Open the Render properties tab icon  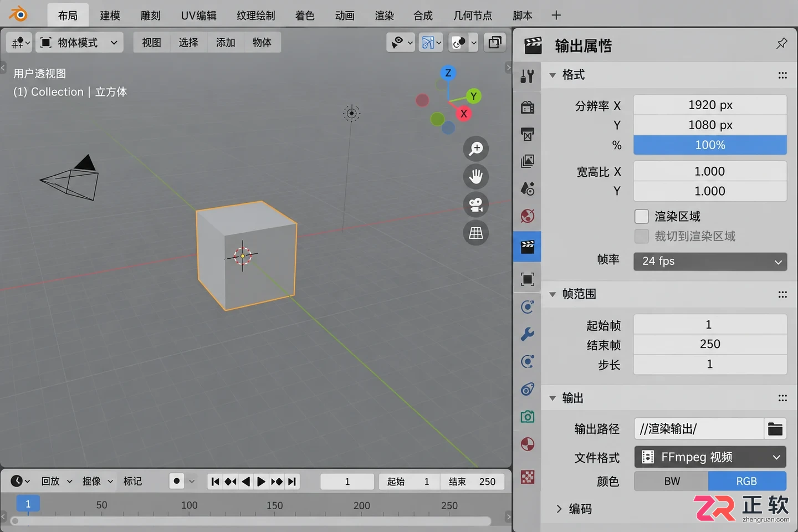click(x=528, y=107)
